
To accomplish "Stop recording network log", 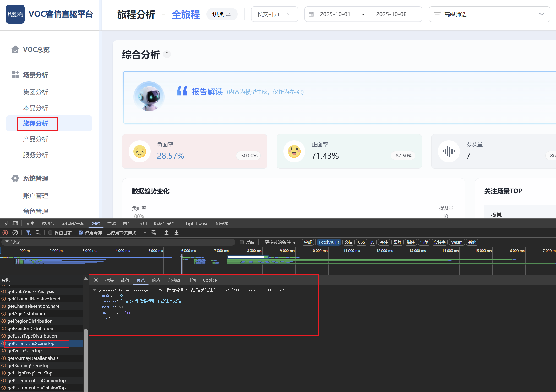I will [x=5, y=233].
